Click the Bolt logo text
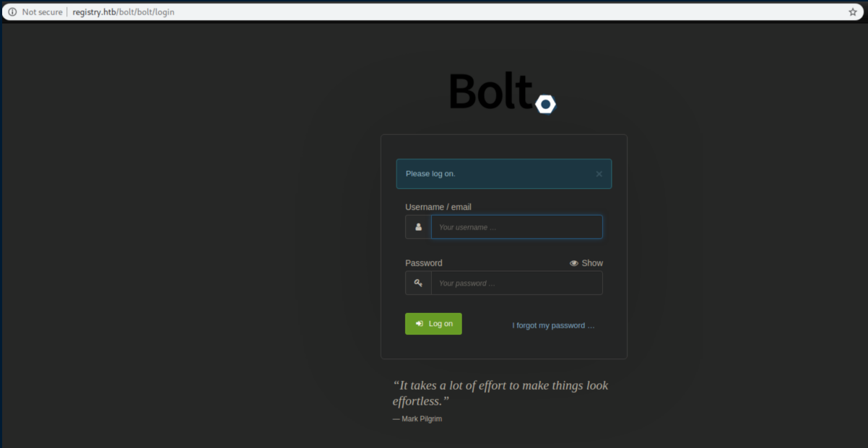Screen dimensions: 868x448 [490, 92]
